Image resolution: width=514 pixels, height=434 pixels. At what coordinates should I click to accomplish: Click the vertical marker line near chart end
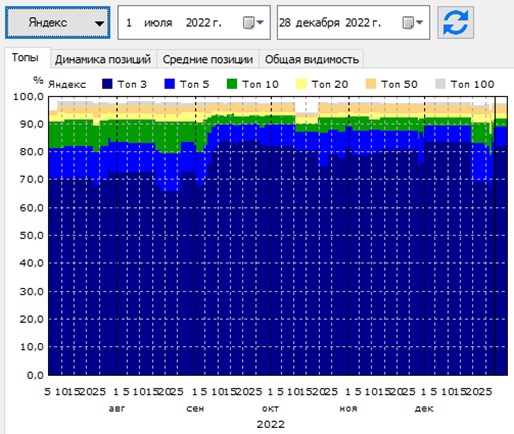pos(495,236)
